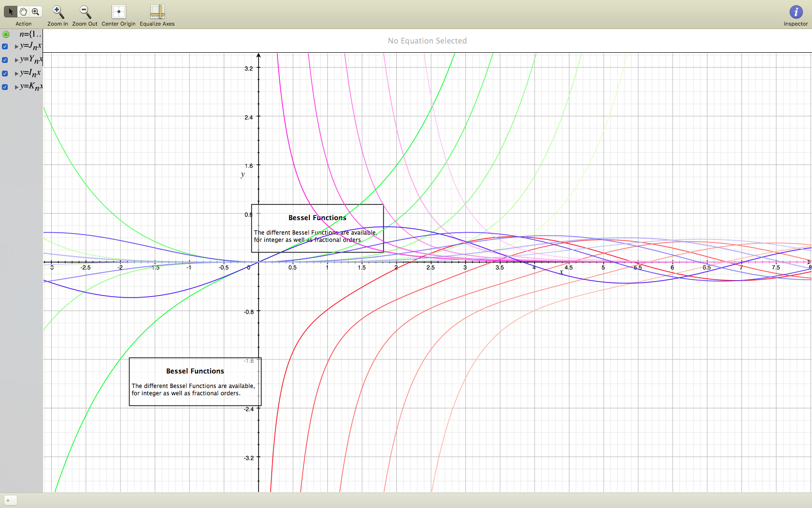Click the No Equation Selected field

[x=427, y=41]
